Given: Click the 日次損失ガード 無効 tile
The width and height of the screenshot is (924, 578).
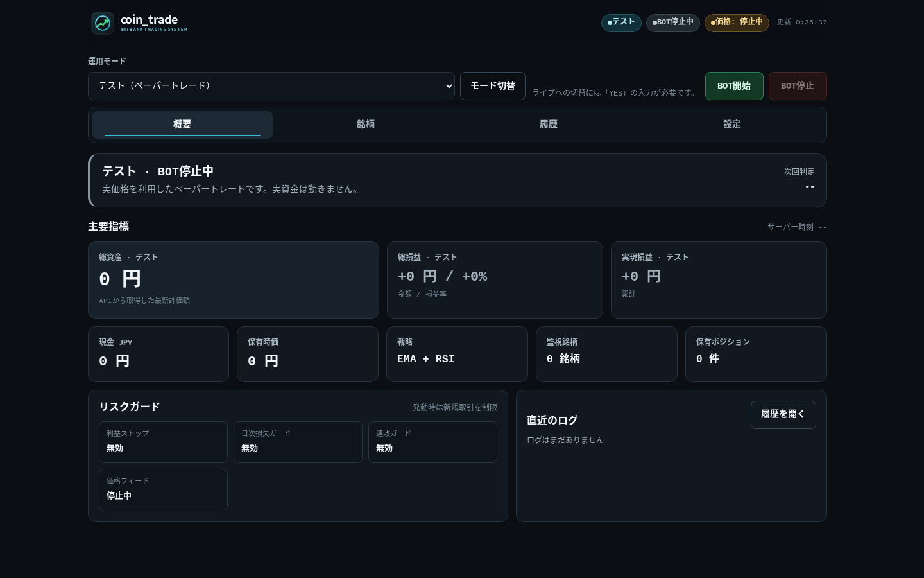Looking at the screenshot, I should (298, 442).
